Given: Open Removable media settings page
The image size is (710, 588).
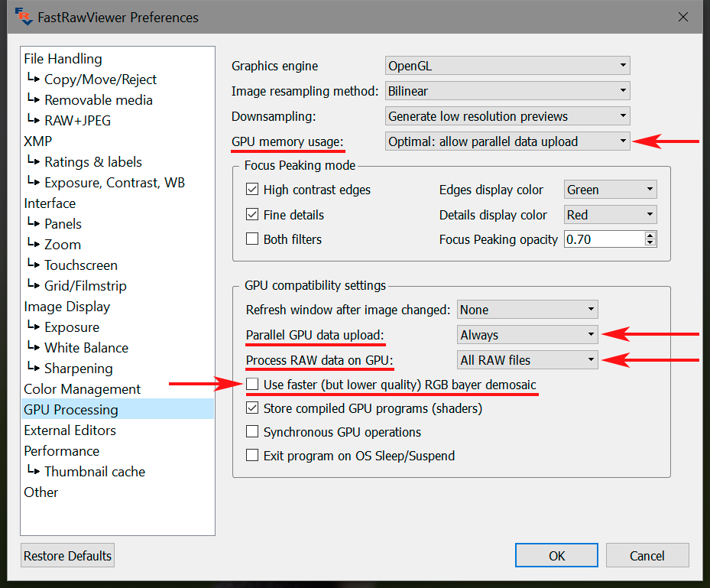Looking at the screenshot, I should tap(99, 100).
